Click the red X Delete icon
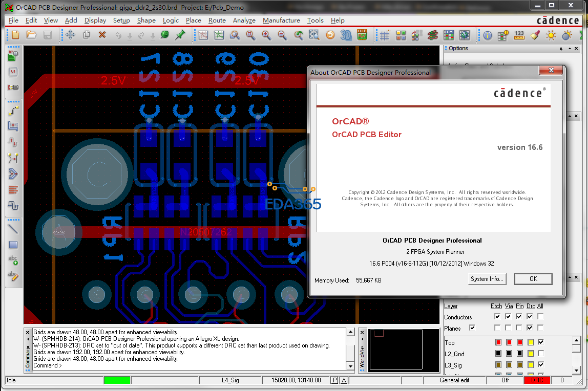 tap(102, 35)
